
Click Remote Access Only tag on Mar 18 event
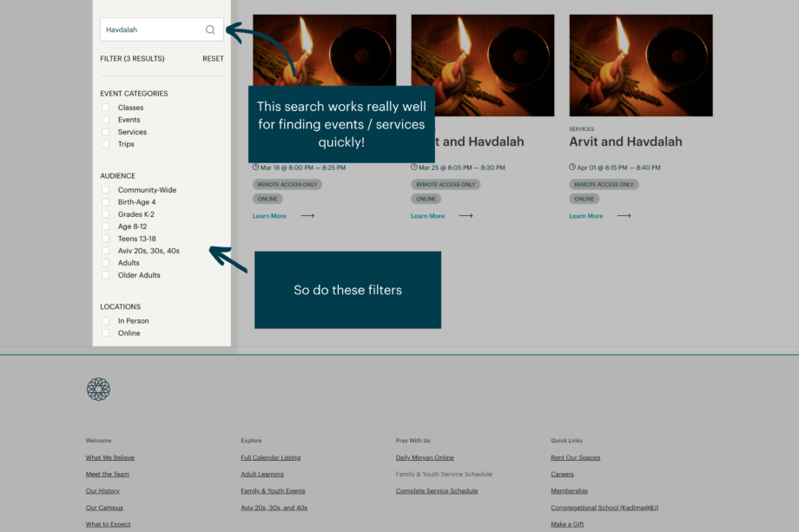287,184
